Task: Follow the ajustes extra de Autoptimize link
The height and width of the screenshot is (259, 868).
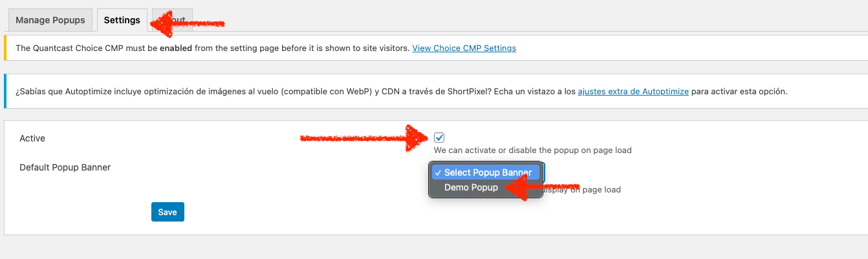Action: pyautogui.click(x=633, y=92)
